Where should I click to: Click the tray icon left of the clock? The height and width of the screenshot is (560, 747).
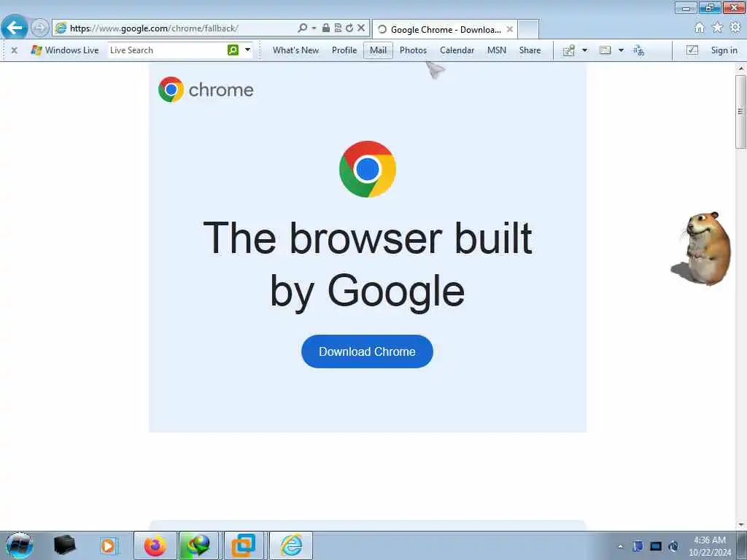click(673, 546)
